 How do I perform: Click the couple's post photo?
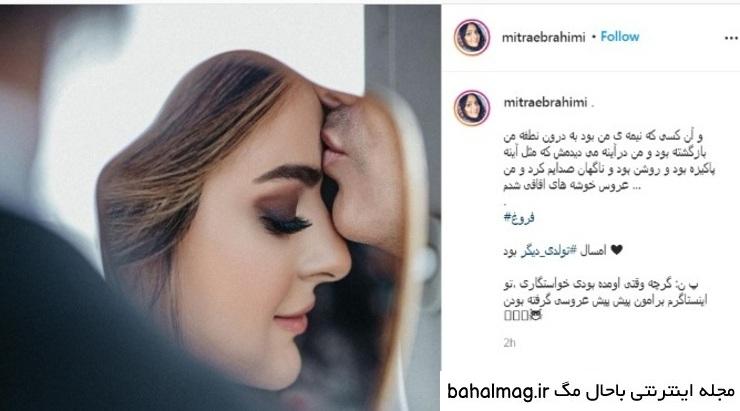pyautogui.click(x=220, y=208)
